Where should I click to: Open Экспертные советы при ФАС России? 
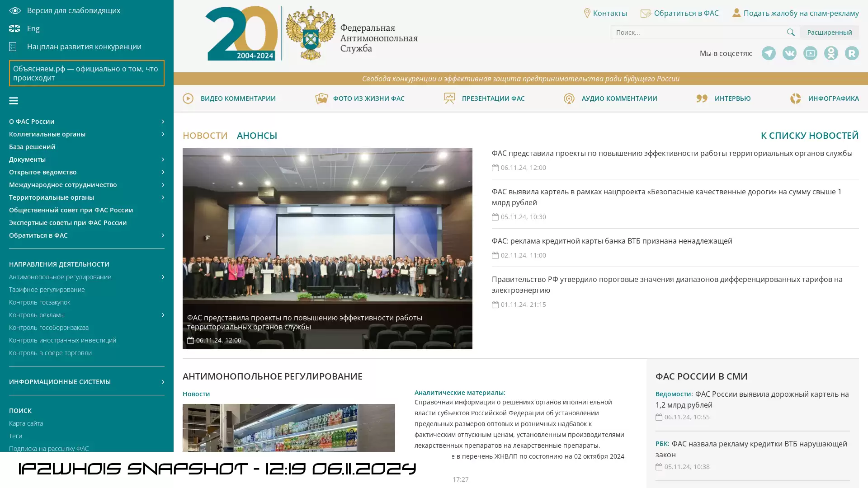[68, 223]
